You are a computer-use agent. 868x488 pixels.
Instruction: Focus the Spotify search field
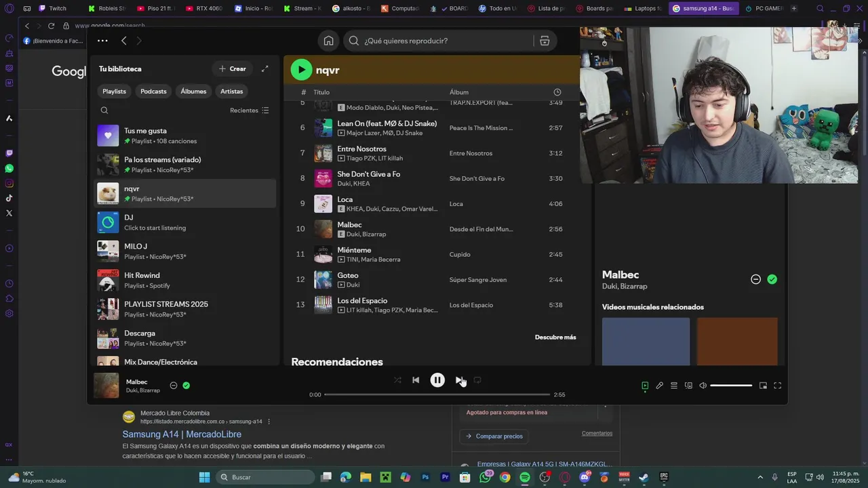448,41
